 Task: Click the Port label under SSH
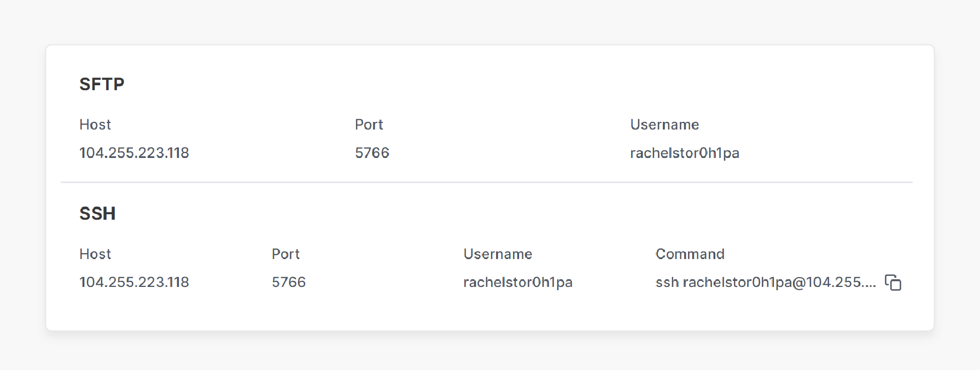(285, 254)
